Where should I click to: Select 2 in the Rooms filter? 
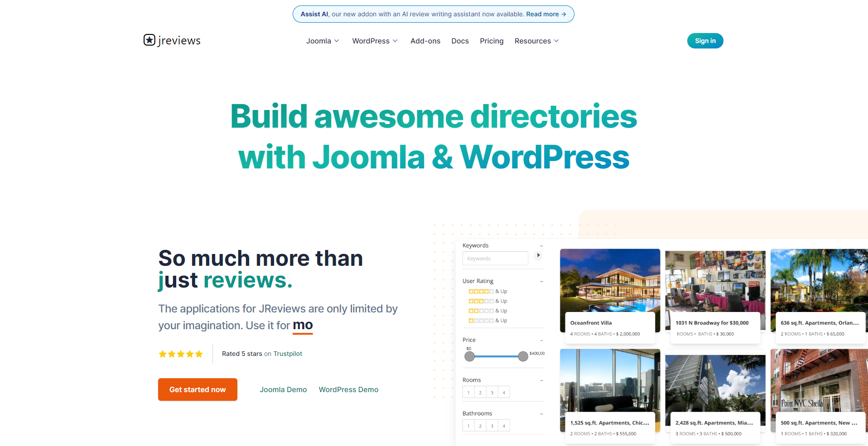[480, 392]
